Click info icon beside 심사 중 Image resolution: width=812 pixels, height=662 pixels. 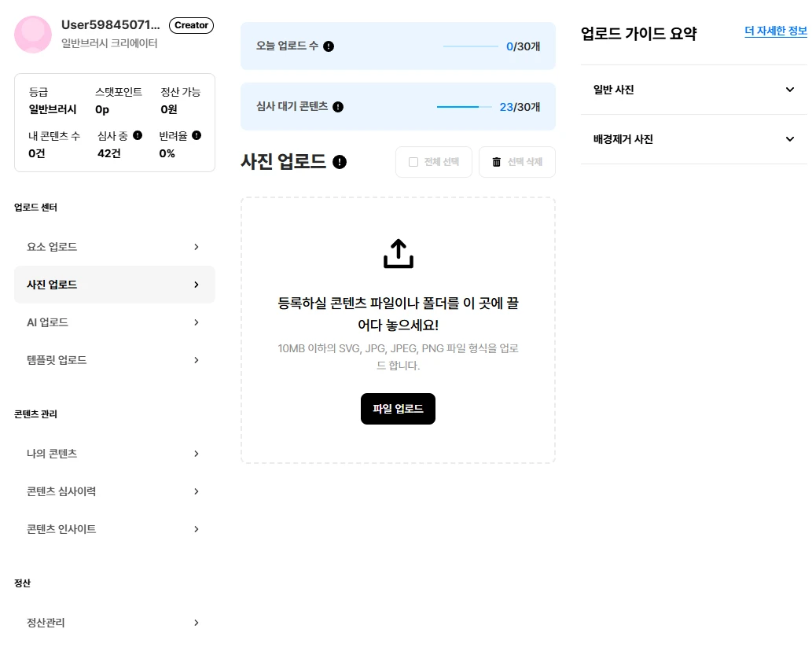138,135
